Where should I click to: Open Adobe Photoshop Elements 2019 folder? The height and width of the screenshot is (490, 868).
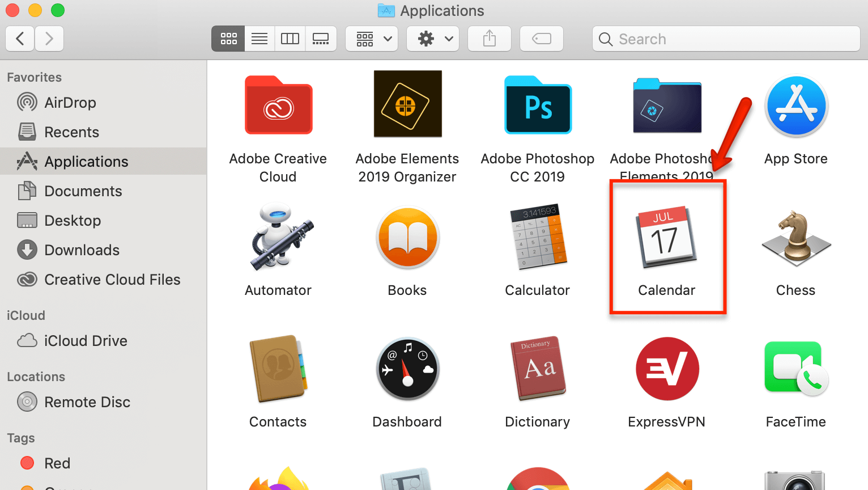(667, 105)
